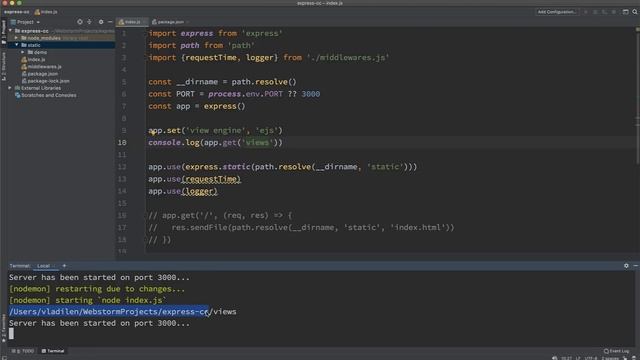Hide the Project panel with minus icon
Screen dimensions: 640x360
click(110, 22)
